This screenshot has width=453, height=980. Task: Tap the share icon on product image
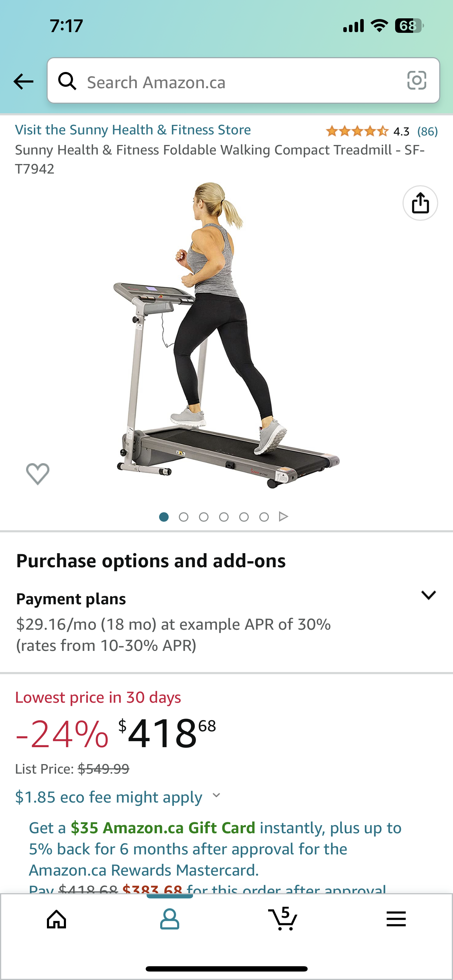coord(420,203)
